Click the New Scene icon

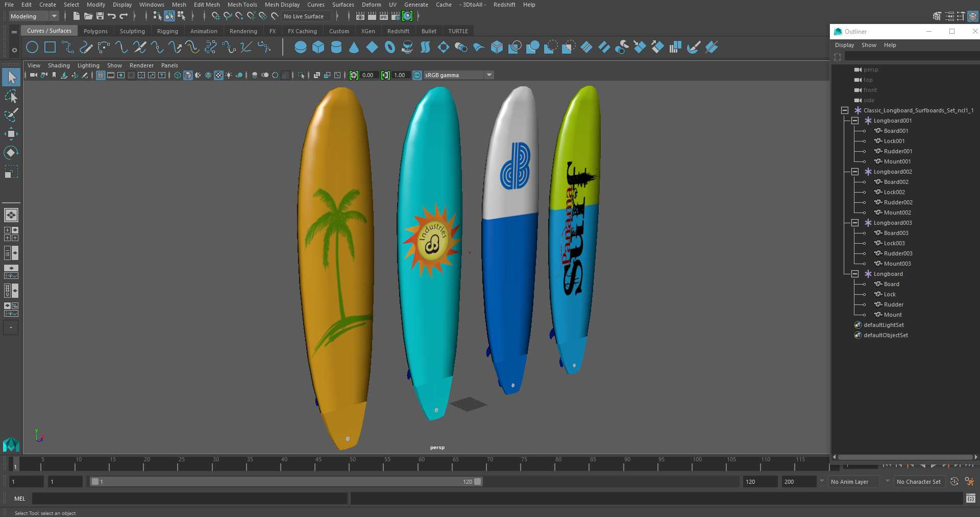pyautogui.click(x=76, y=16)
